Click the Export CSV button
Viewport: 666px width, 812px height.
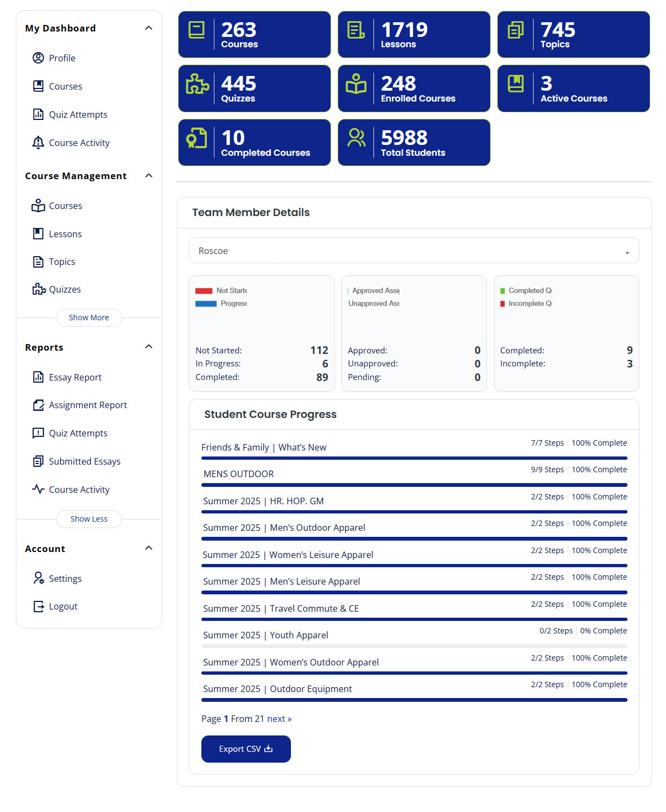tap(246, 749)
